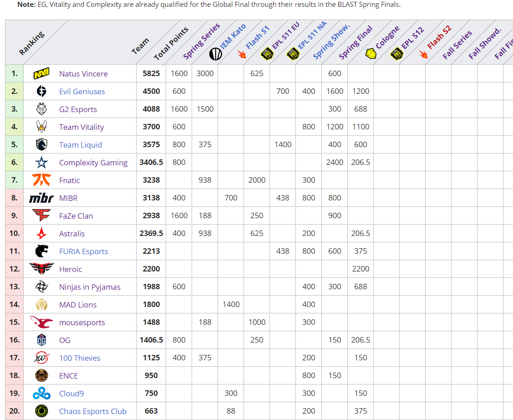Click the Evil Geniuses team logo
This screenshot has height=420, width=513.
(x=41, y=91)
